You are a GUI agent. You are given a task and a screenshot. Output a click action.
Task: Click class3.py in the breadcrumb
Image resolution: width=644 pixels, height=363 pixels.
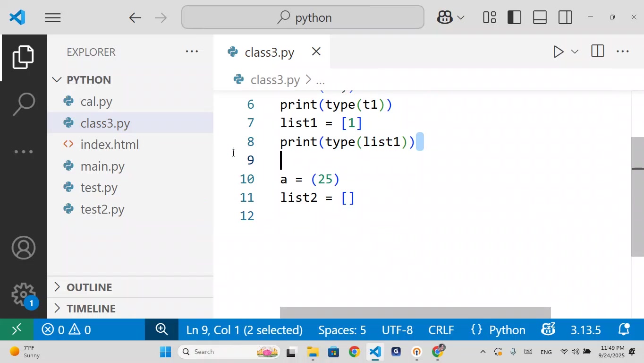pos(275,80)
